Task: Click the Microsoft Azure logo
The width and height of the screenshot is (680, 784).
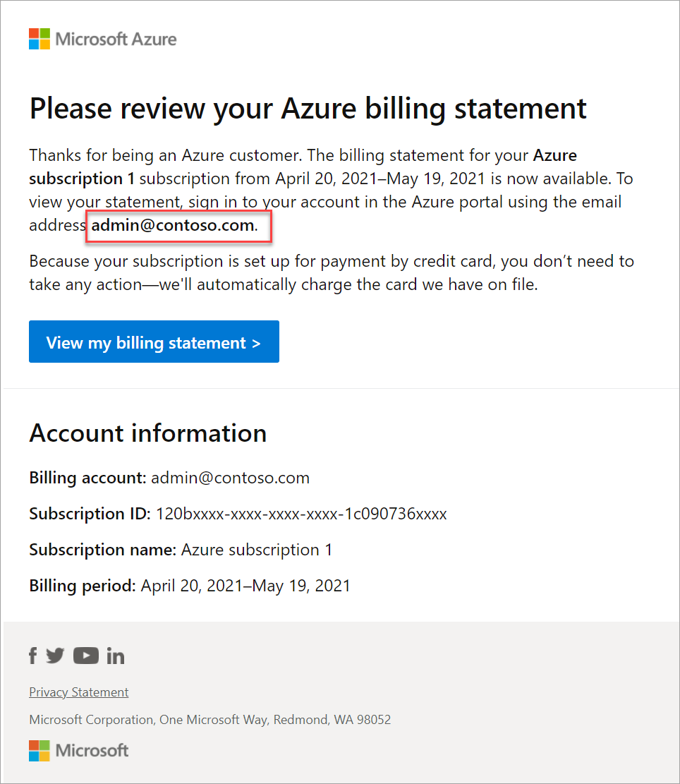Action: coord(102,39)
